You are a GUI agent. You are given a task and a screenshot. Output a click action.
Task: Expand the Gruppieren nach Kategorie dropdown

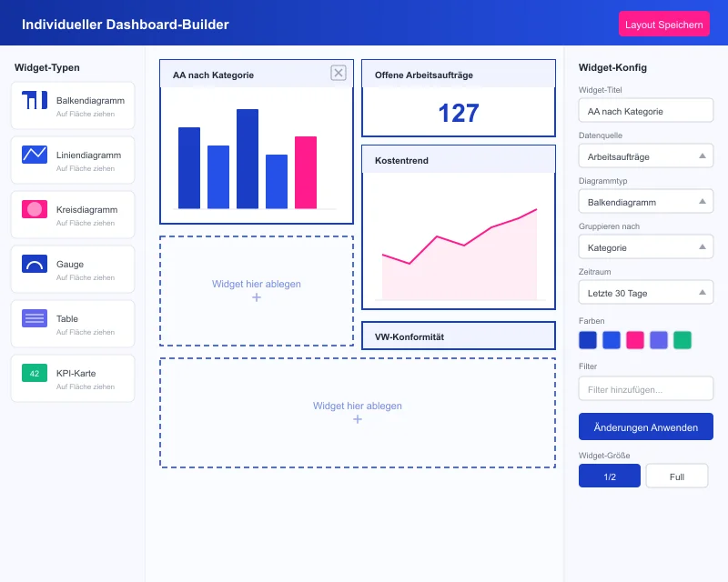pyautogui.click(x=645, y=246)
